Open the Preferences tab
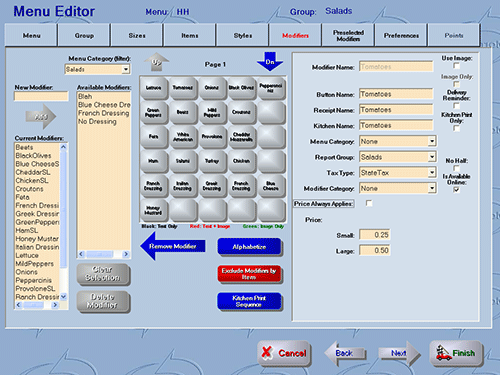The height and width of the screenshot is (375, 500). 401,35
